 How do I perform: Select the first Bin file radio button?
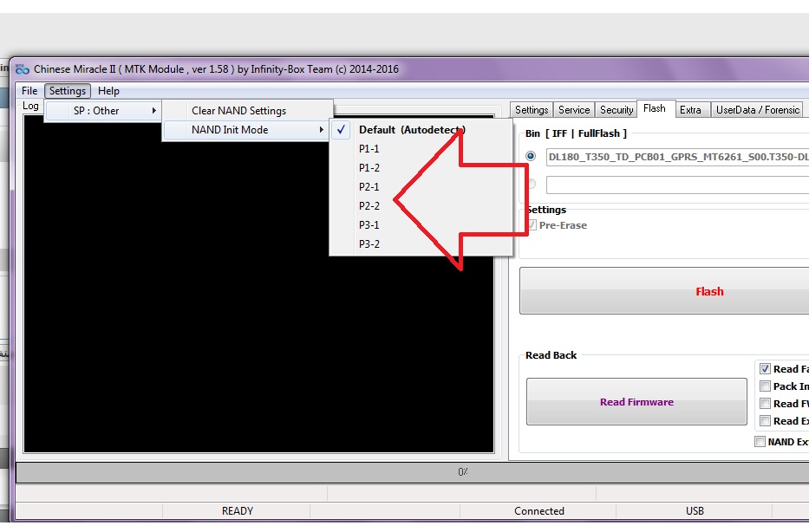coord(531,156)
